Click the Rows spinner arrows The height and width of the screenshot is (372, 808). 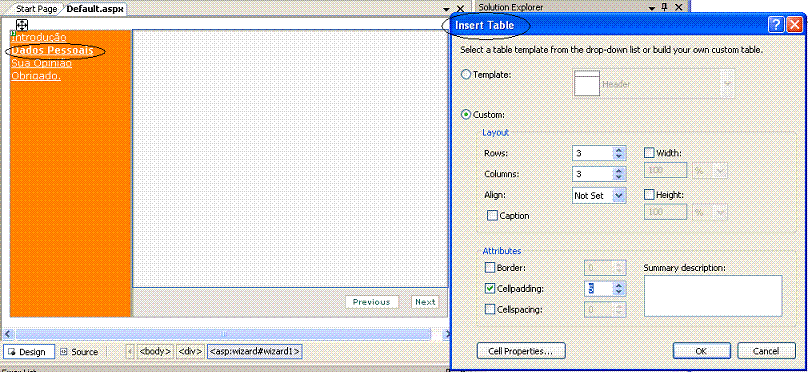(x=619, y=153)
